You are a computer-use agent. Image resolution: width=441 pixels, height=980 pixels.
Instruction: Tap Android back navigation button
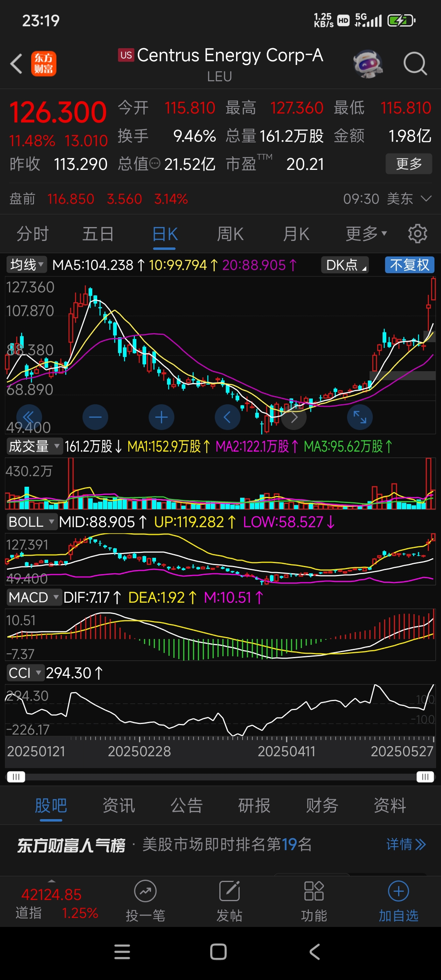pyautogui.click(x=314, y=951)
